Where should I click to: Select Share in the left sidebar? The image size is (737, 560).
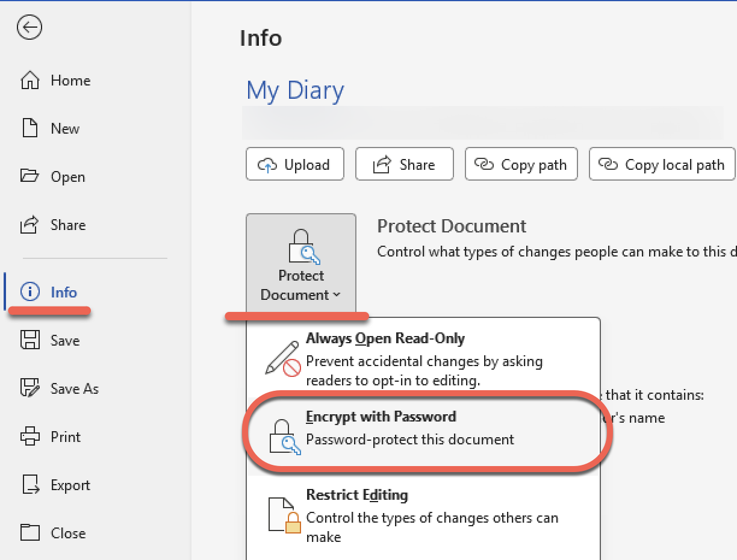(x=68, y=225)
